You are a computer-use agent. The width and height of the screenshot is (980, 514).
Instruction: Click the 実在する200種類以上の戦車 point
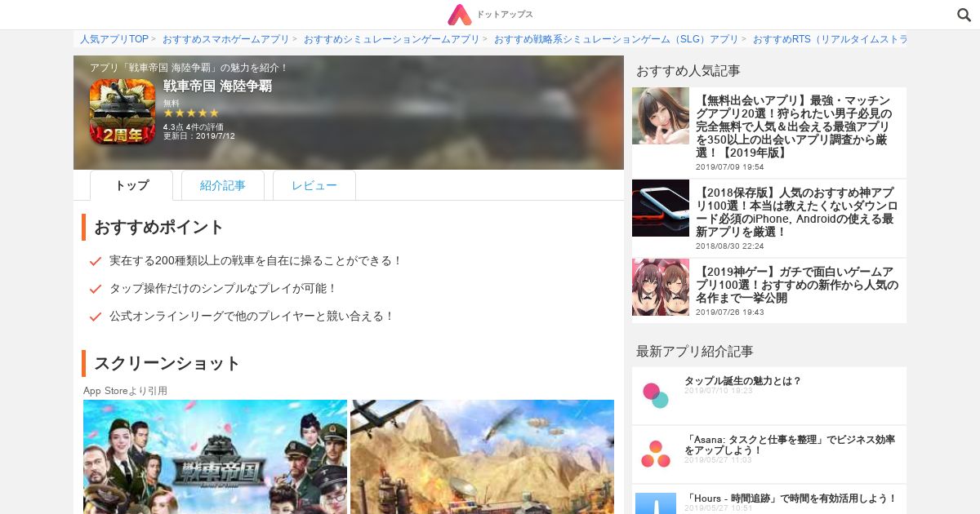click(256, 261)
